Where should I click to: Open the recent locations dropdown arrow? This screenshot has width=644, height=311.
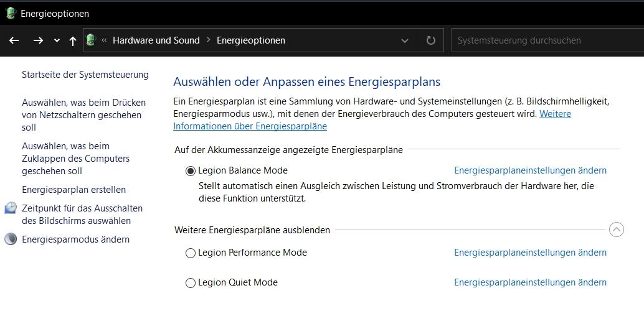57,40
